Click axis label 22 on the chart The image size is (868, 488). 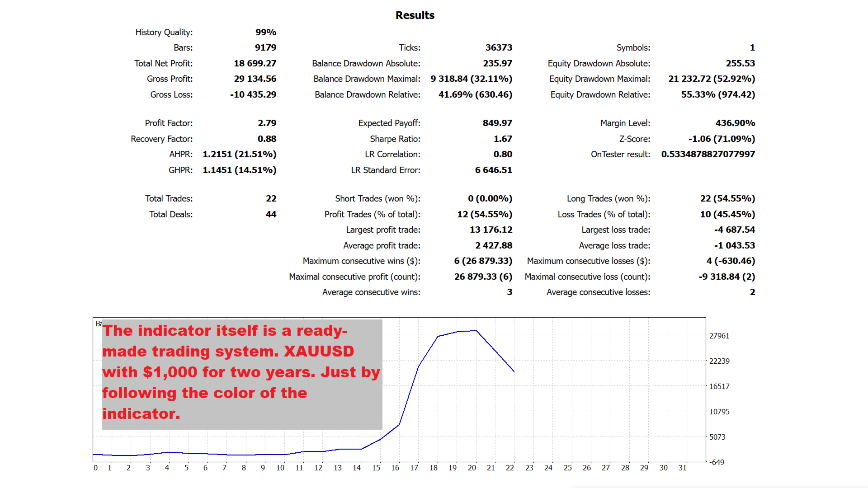[x=510, y=468]
